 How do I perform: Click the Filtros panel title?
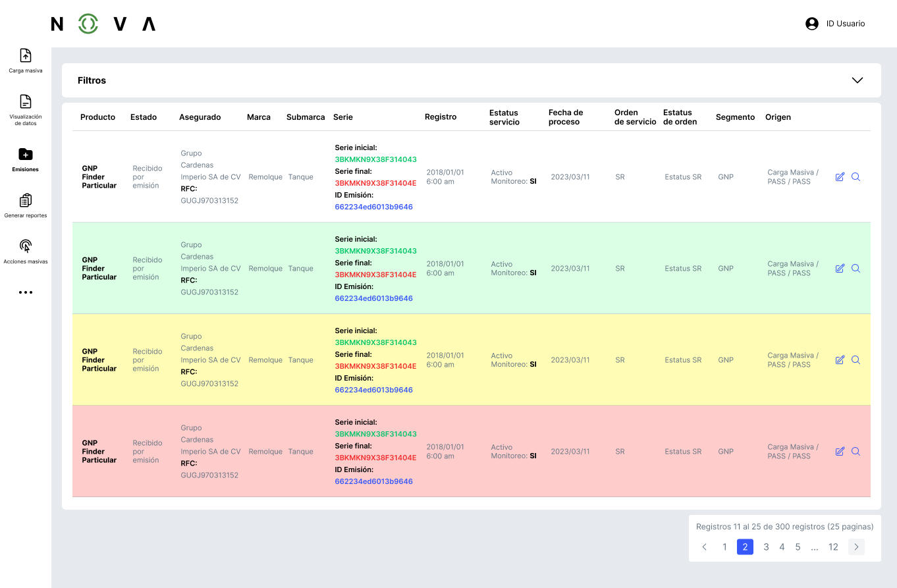coord(92,80)
